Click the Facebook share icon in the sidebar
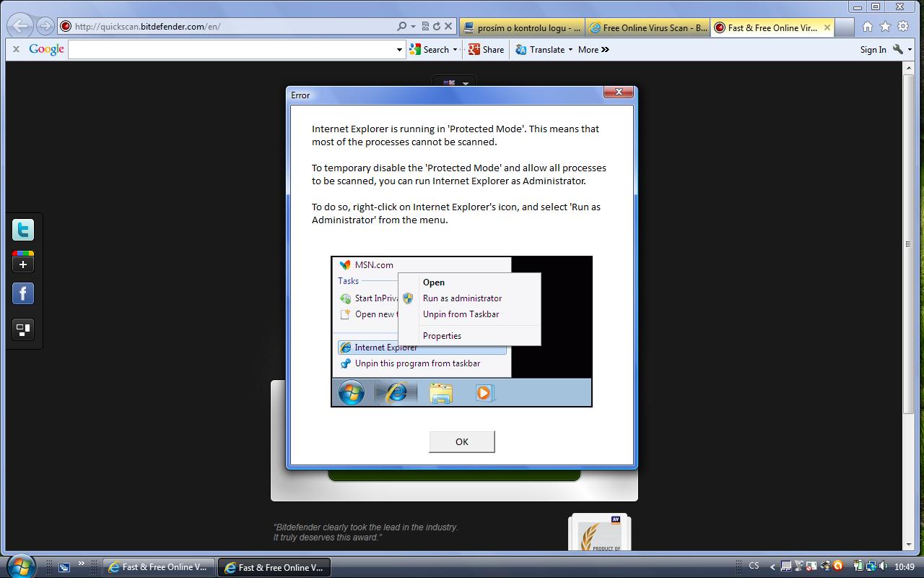924x578 pixels. [x=23, y=293]
